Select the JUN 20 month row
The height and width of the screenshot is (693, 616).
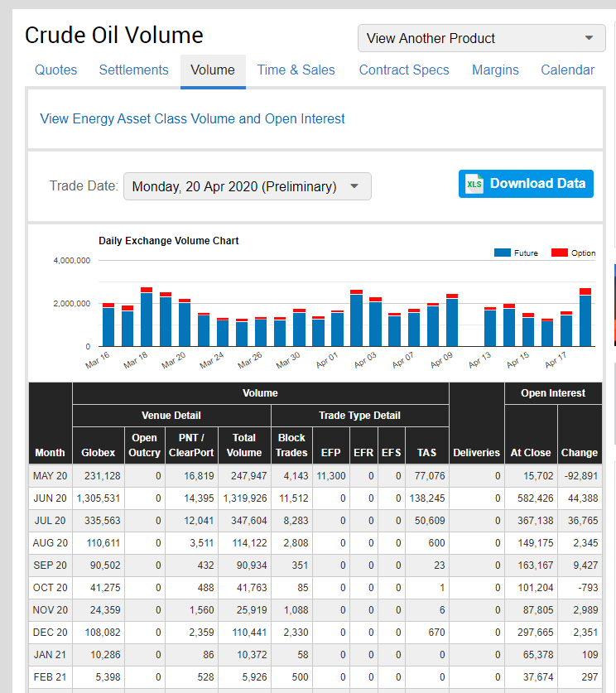[50, 498]
